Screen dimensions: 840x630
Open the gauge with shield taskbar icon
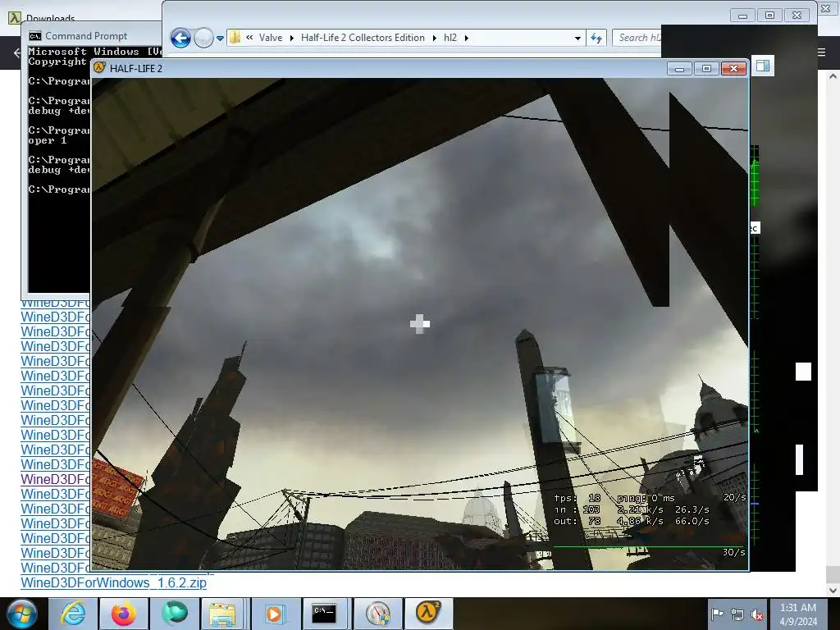[378, 614]
